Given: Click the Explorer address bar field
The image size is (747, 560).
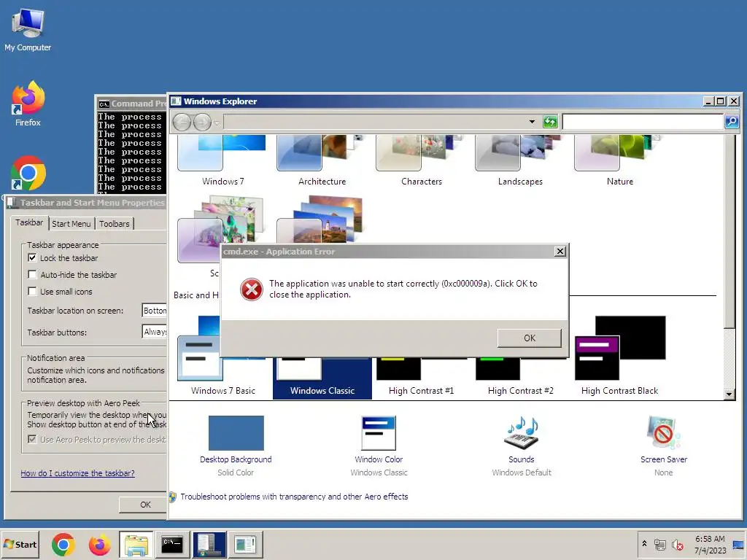Looking at the screenshot, I should point(376,122).
